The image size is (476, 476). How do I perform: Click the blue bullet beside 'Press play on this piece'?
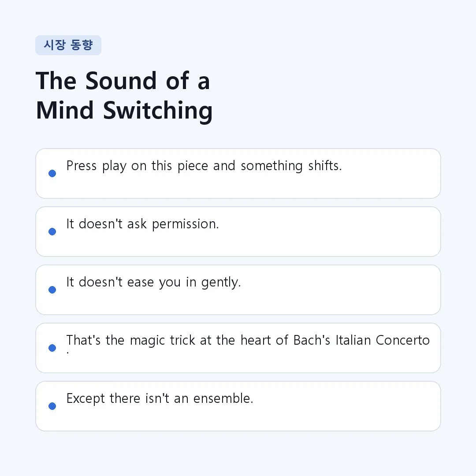point(52,173)
